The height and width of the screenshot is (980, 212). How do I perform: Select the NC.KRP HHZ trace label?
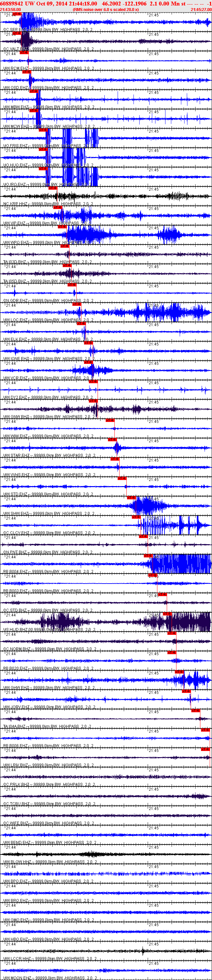pos(48,204)
